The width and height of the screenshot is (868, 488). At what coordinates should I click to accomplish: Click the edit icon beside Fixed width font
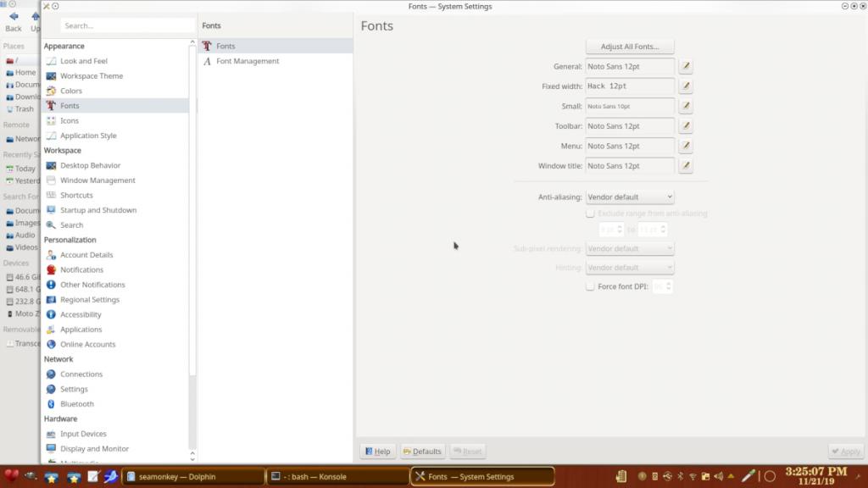tap(685, 86)
